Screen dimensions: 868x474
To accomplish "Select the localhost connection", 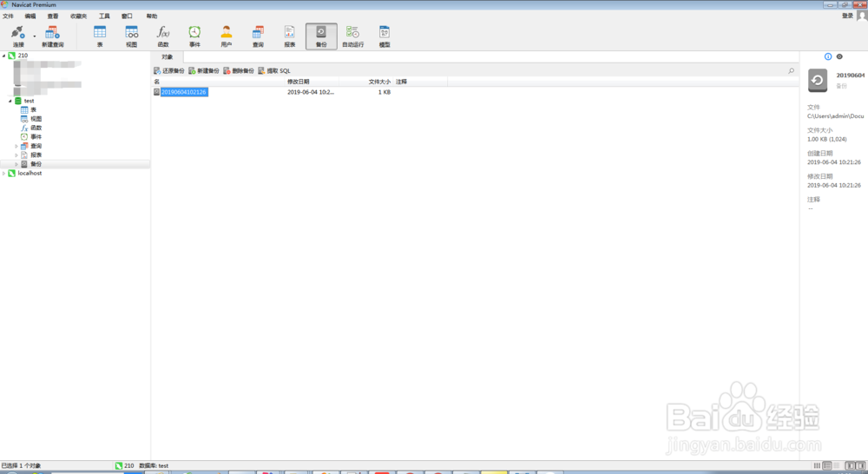I will [x=30, y=174].
